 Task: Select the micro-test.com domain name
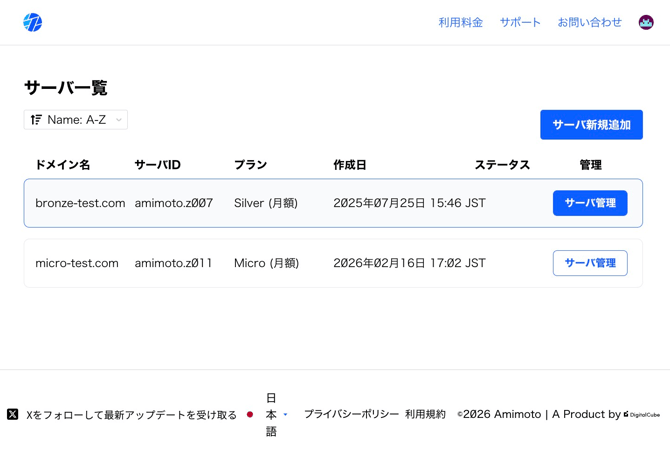pyautogui.click(x=77, y=263)
